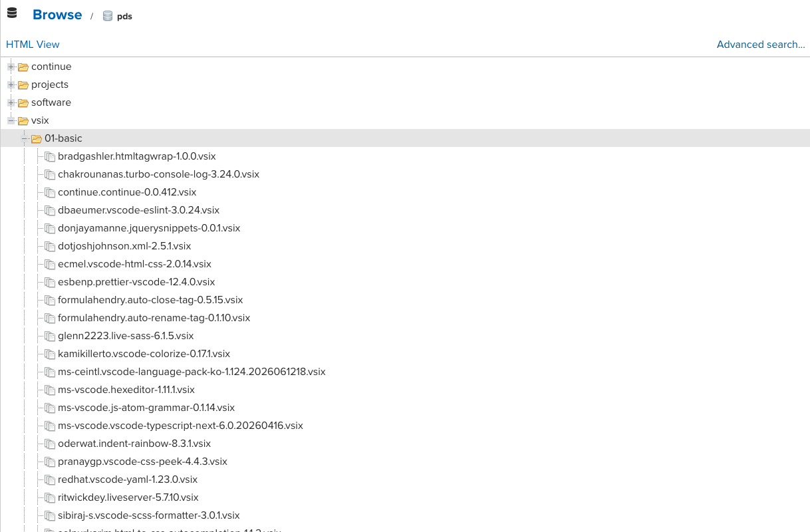Select dotjoshjohnson.xml-2.5.1.vsix

[124, 246]
